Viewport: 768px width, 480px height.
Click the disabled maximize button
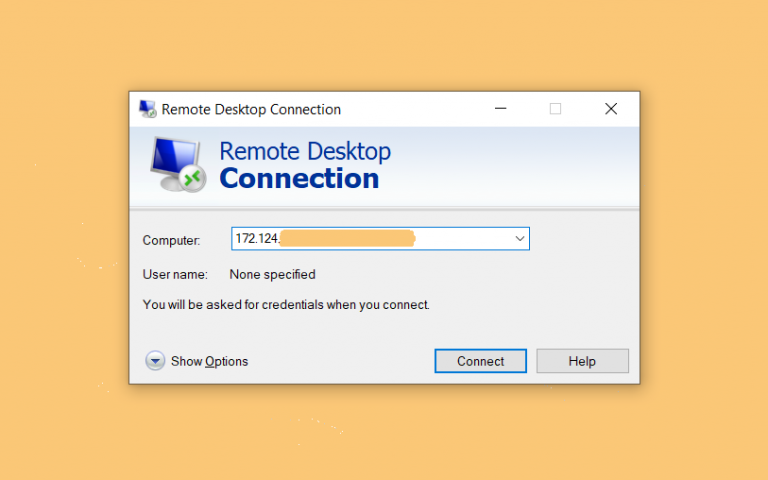coord(555,109)
